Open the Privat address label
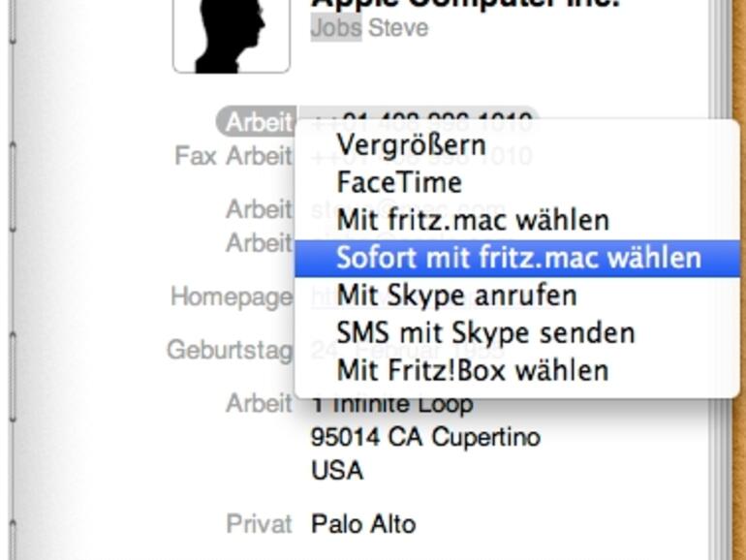 (259, 524)
